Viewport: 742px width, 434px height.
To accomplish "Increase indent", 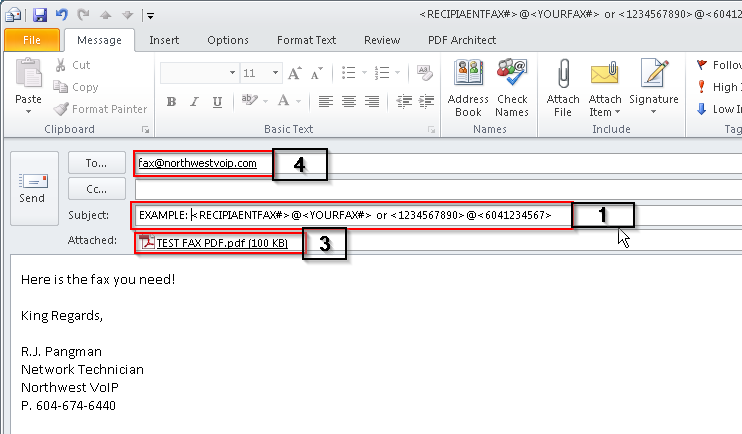I will [x=426, y=101].
